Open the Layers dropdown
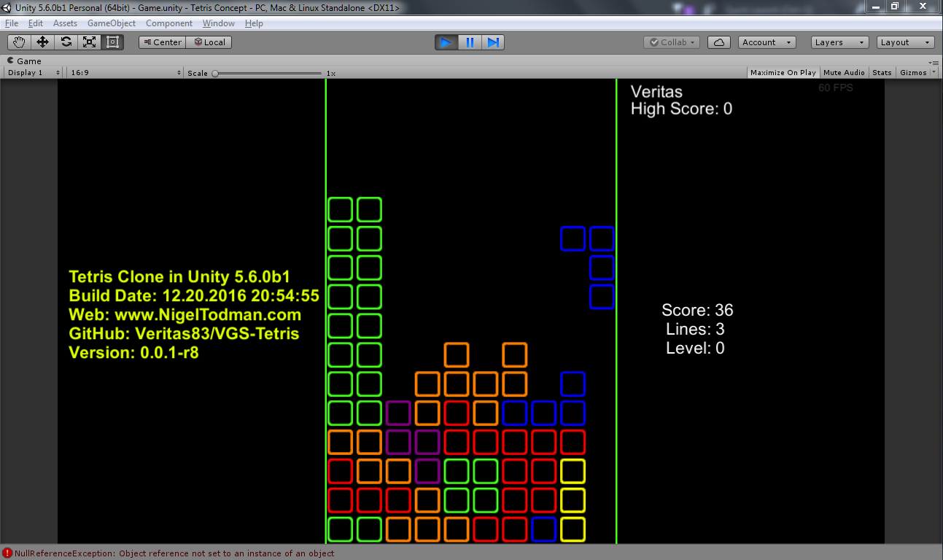943x560 pixels. click(839, 42)
